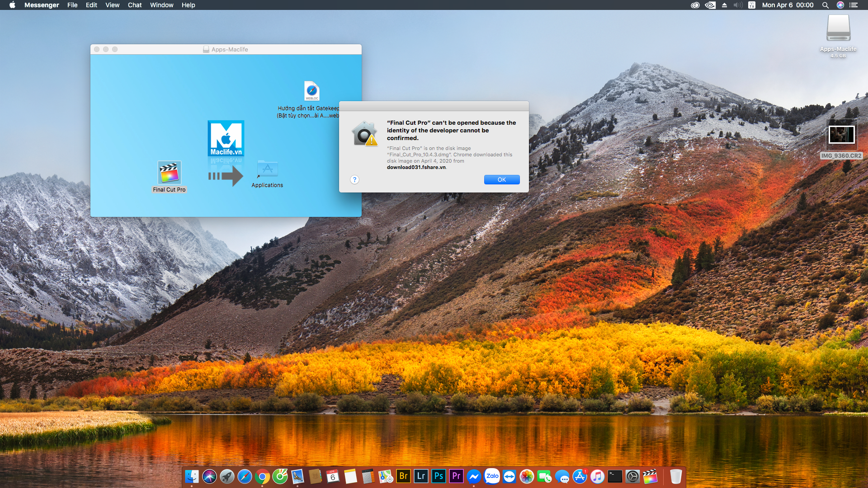The height and width of the screenshot is (488, 868).
Task: Select the Final Cut Pro app icon
Action: (x=169, y=172)
